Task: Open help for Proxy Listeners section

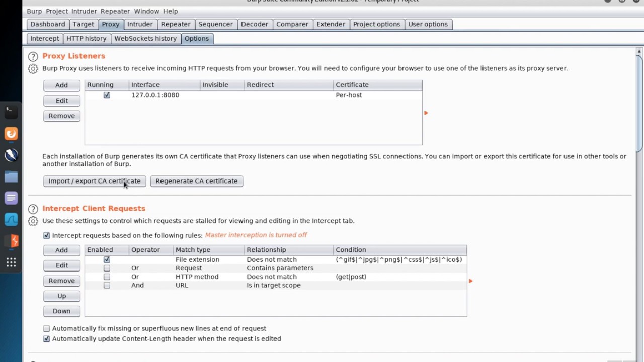Action: pyautogui.click(x=33, y=57)
